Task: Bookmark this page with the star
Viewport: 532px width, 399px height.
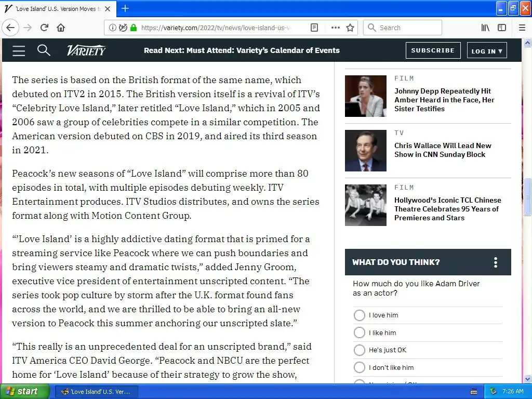Action: [350, 28]
